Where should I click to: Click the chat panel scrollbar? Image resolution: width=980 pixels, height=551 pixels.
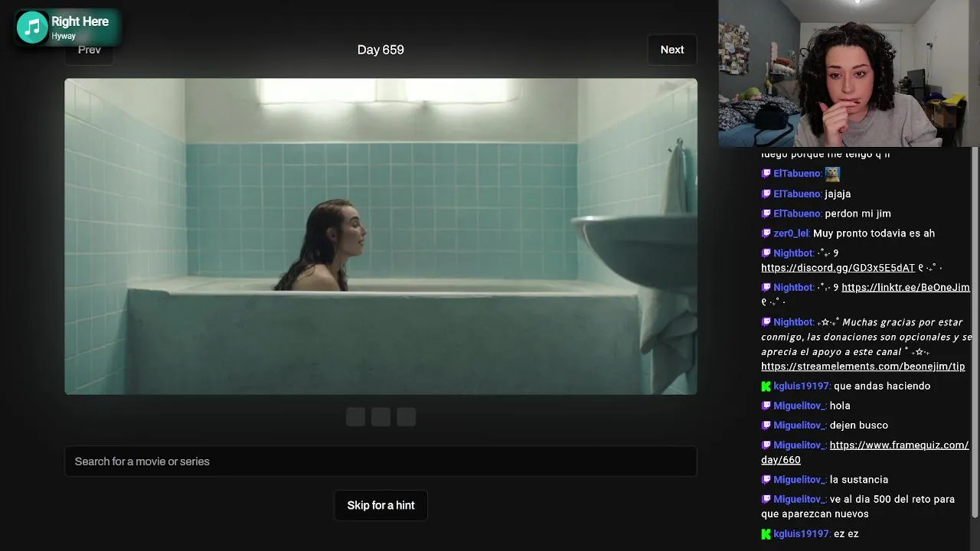pos(975,332)
